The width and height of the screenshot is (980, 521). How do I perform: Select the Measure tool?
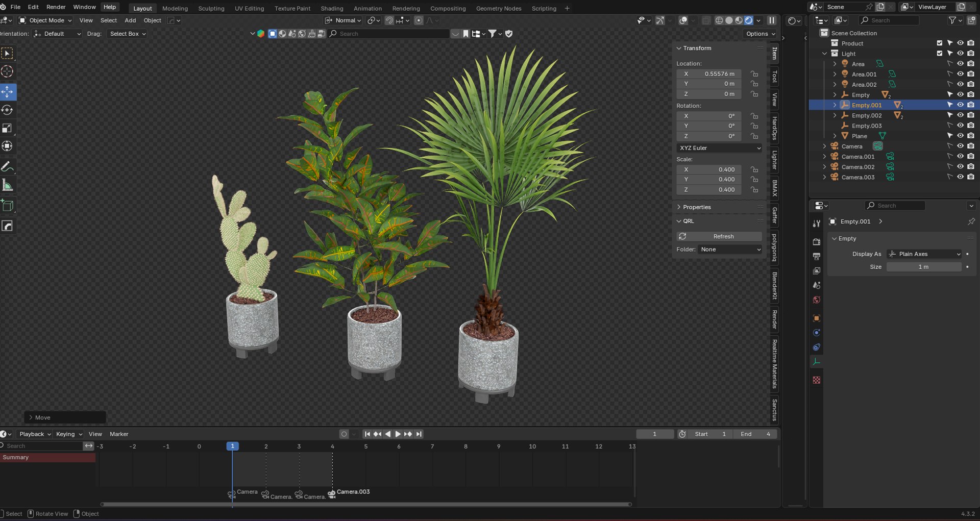7,185
